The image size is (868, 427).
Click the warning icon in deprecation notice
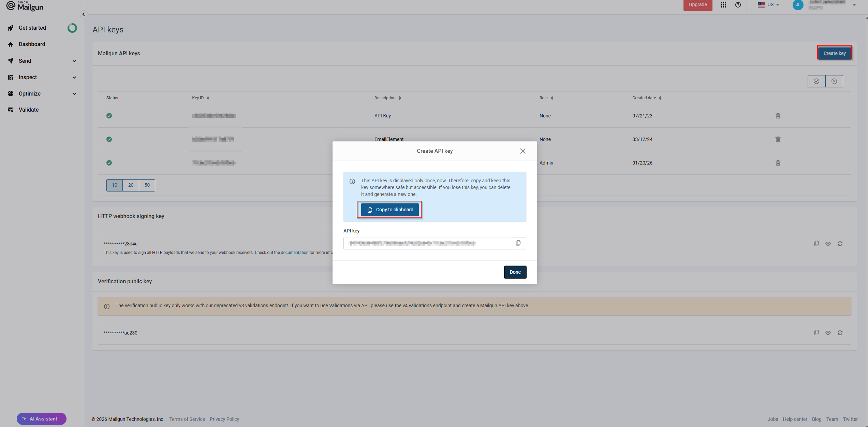point(107,306)
